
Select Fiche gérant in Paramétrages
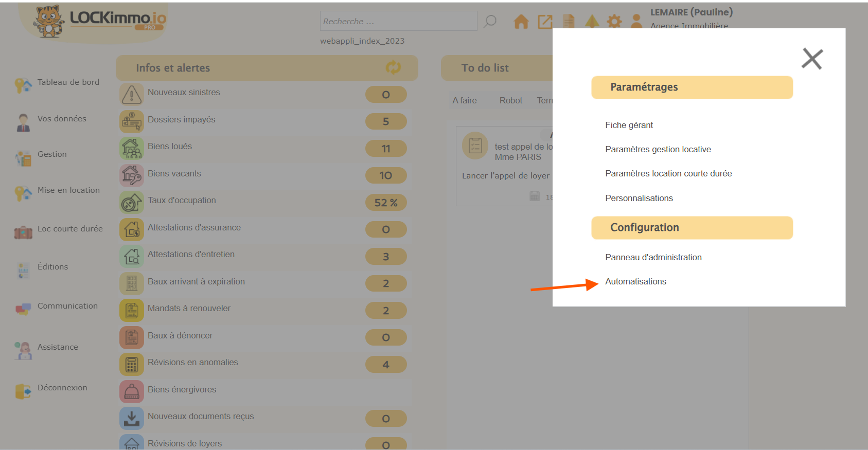(x=629, y=125)
